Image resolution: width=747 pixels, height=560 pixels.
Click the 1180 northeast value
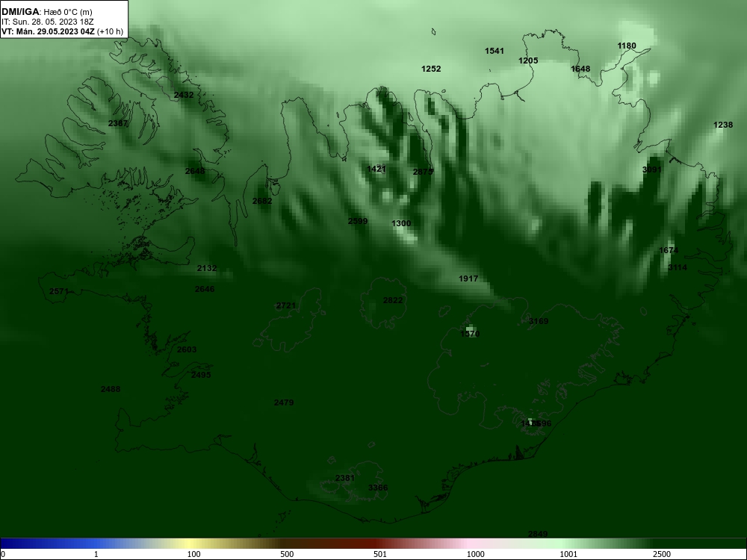(627, 46)
